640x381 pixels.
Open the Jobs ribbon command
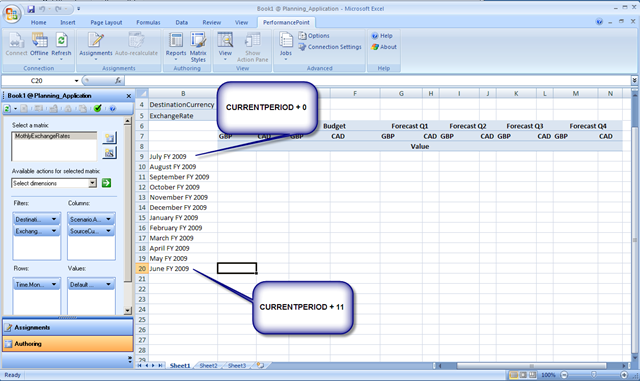pos(286,46)
